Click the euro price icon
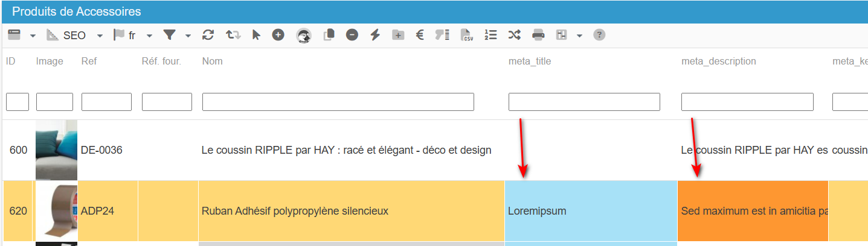The image size is (868, 246). [419, 35]
